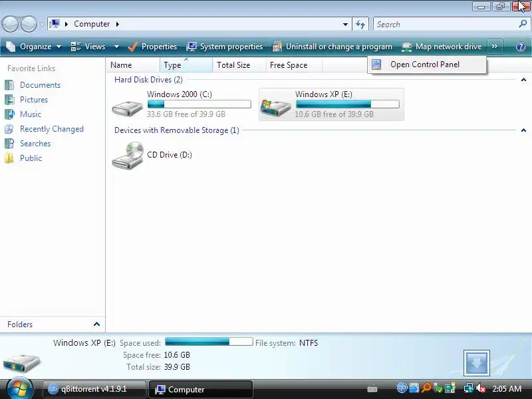Click the orange magnifier tray icon

(x=426, y=388)
